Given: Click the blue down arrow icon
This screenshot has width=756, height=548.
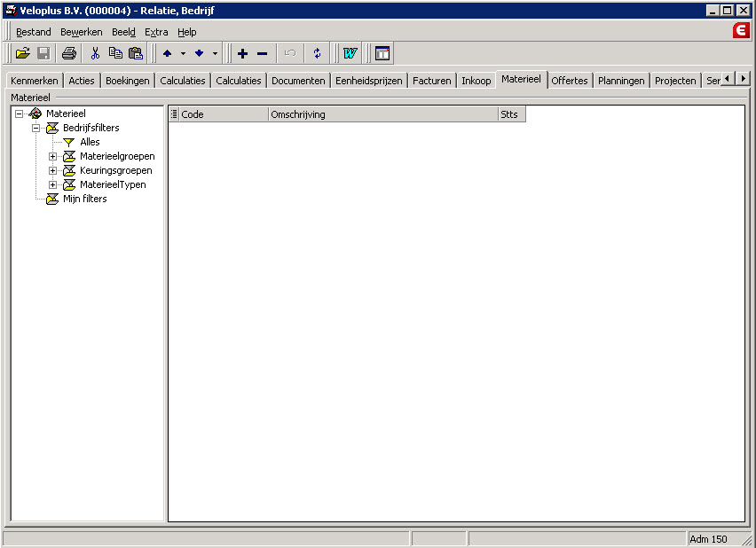Looking at the screenshot, I should click(x=199, y=53).
